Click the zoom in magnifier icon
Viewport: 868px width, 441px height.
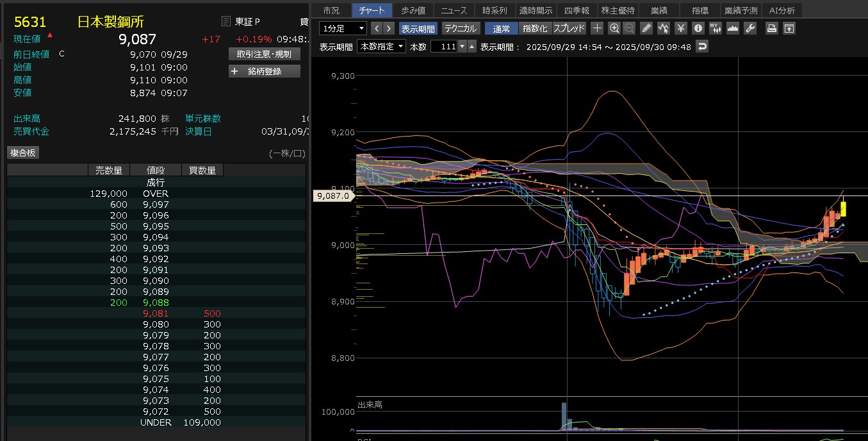[614, 28]
